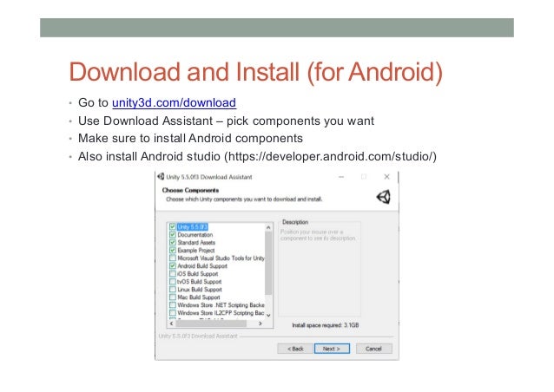Click the Cancel button

click(x=373, y=349)
